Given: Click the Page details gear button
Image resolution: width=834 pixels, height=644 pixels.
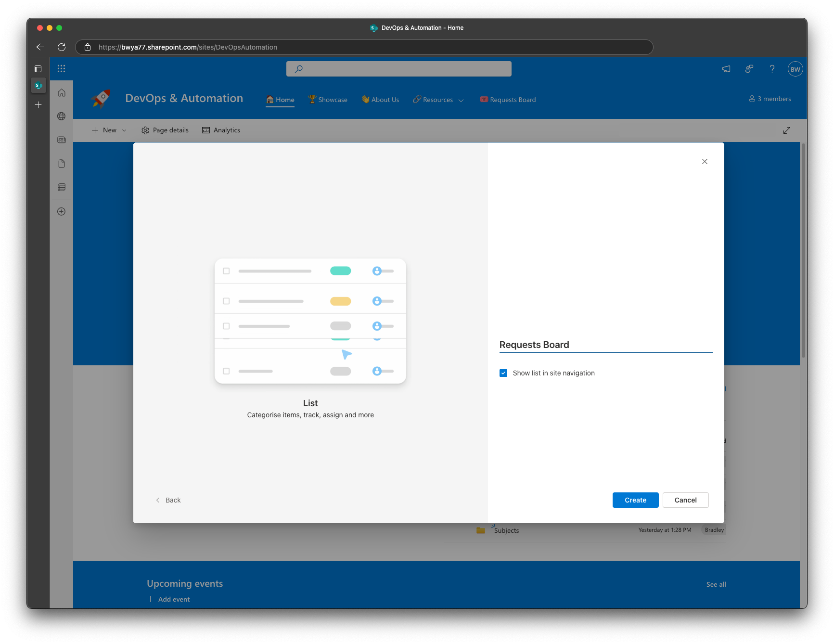Looking at the screenshot, I should [x=165, y=130].
